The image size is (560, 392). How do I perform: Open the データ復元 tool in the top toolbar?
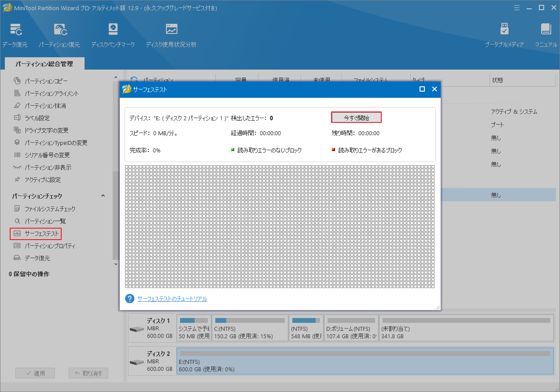tap(15, 35)
